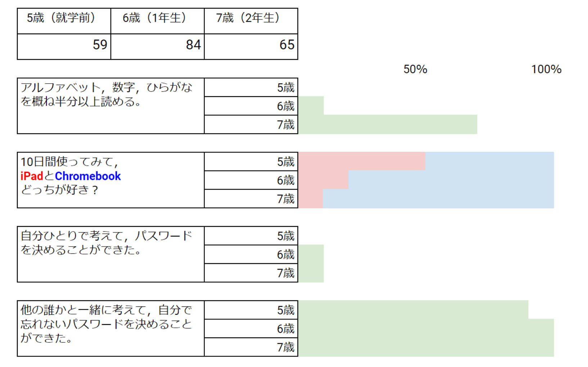Select the cell with value 84

click(157, 47)
